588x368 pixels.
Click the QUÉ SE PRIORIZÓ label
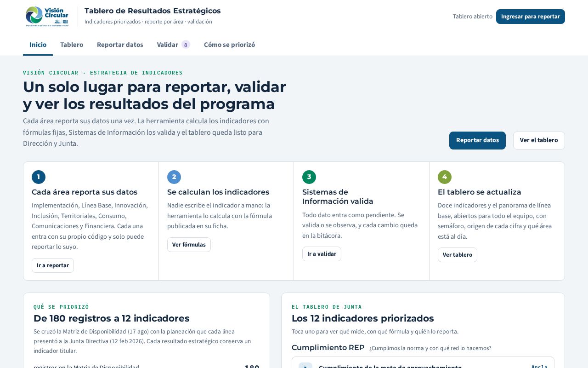[x=61, y=307]
